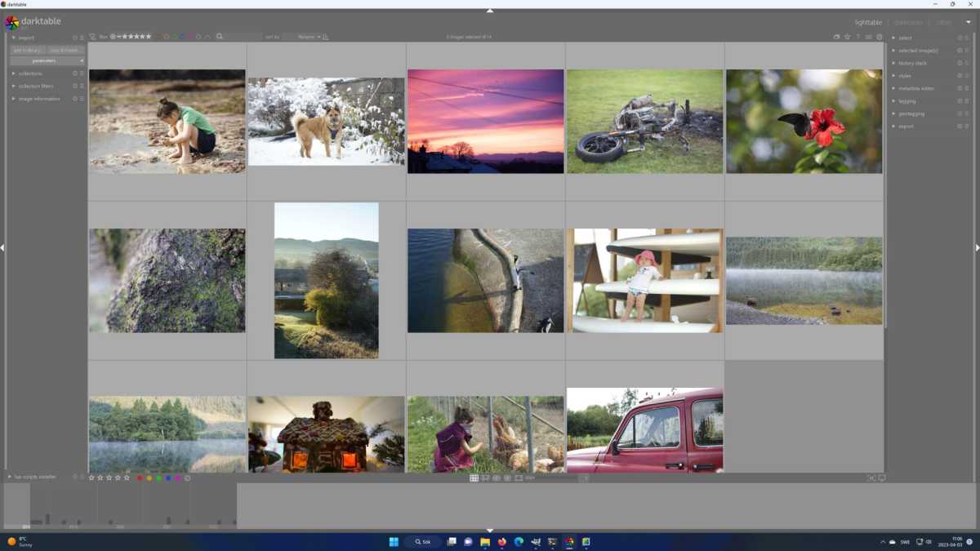Collapse the right panel arrow
The image size is (980, 551).
pyautogui.click(x=977, y=247)
